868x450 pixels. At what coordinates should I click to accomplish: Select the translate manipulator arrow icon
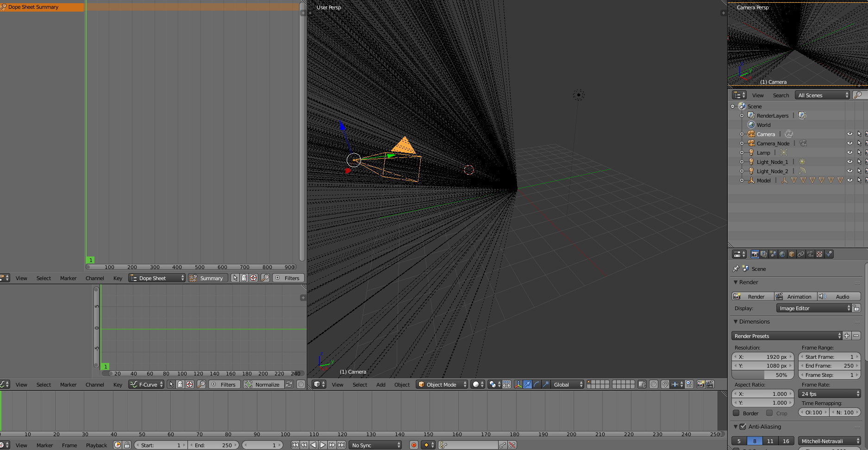[x=527, y=384]
